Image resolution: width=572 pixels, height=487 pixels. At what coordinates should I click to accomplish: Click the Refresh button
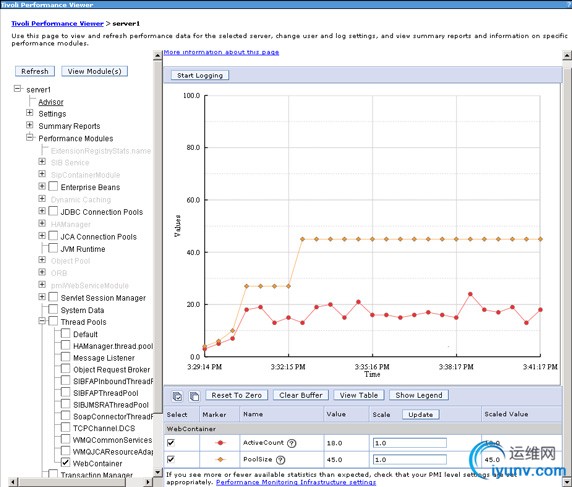(35, 71)
